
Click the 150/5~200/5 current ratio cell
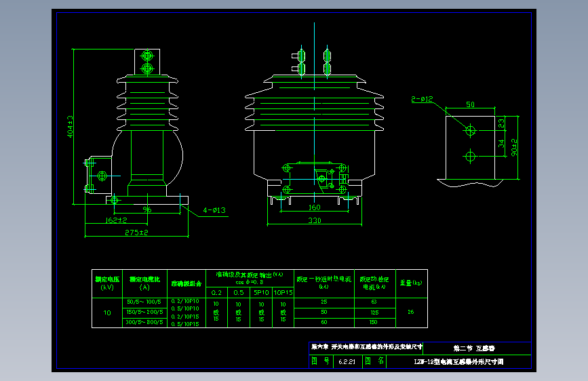(x=144, y=312)
